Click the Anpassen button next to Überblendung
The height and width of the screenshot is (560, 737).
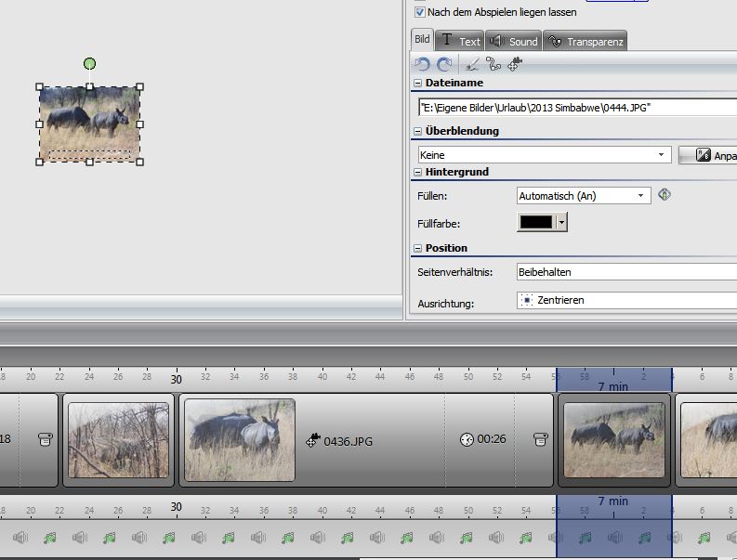708,155
